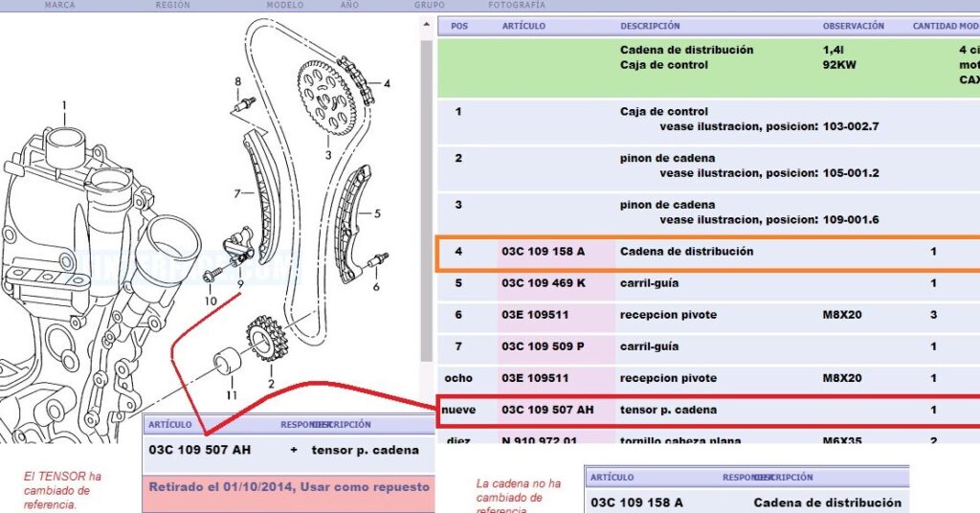Click the guide rail part labeled 5
This screenshot has width=980, height=513.
pos(356,217)
